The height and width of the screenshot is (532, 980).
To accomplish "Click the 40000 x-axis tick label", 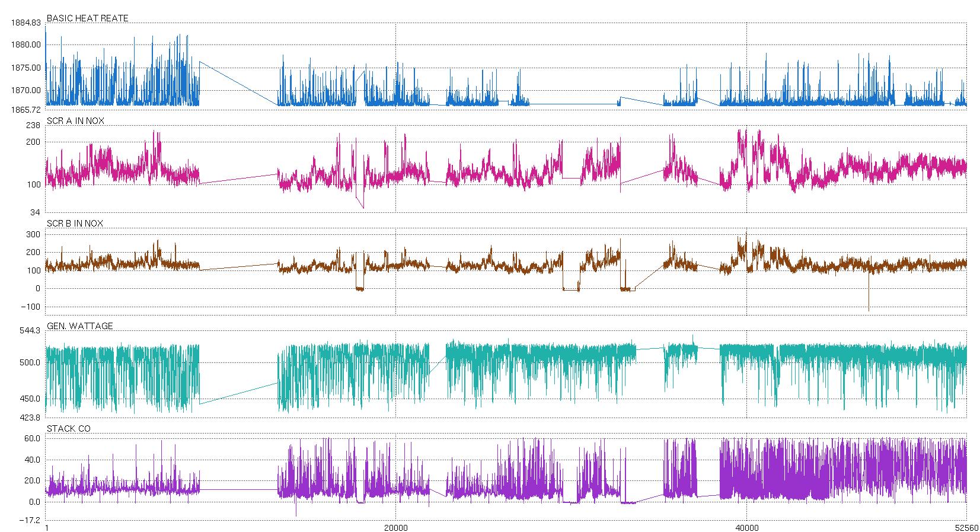I will click(746, 527).
